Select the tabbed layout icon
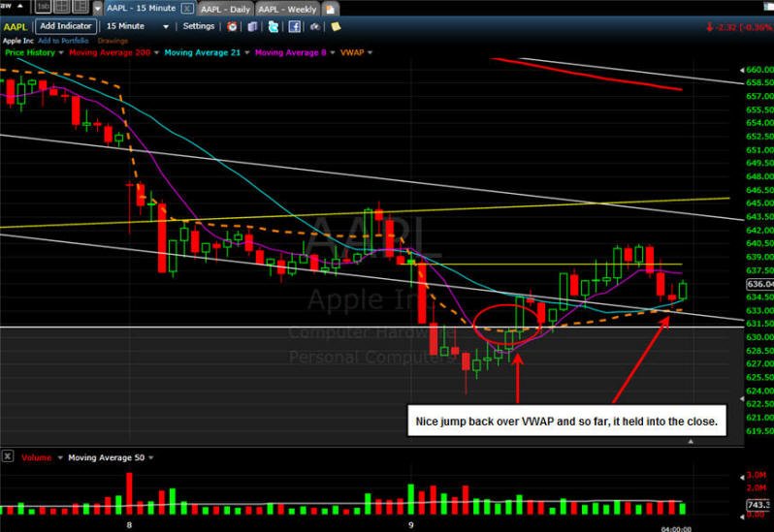The image size is (774, 532). click(x=44, y=7)
